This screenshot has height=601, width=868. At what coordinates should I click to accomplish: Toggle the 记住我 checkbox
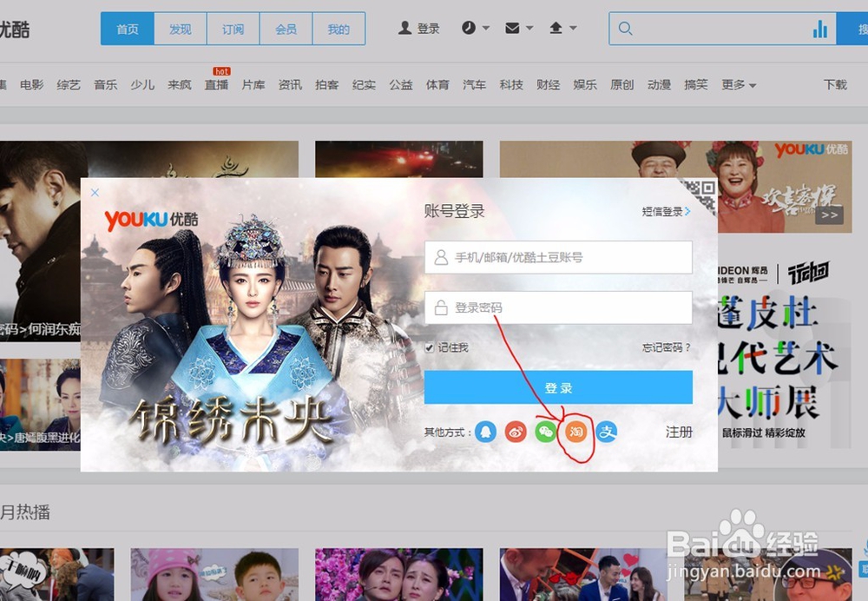pyautogui.click(x=429, y=347)
